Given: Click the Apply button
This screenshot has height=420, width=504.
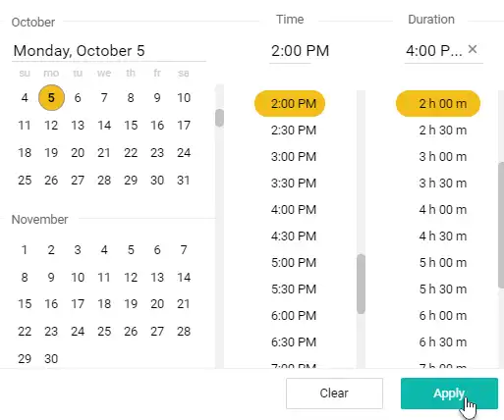Looking at the screenshot, I should click(449, 394).
